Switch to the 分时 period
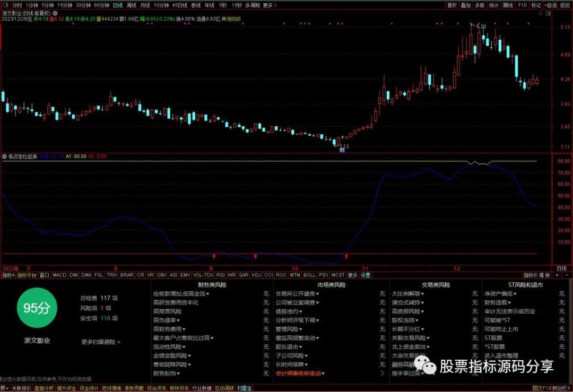The image size is (573, 392). coord(17,5)
